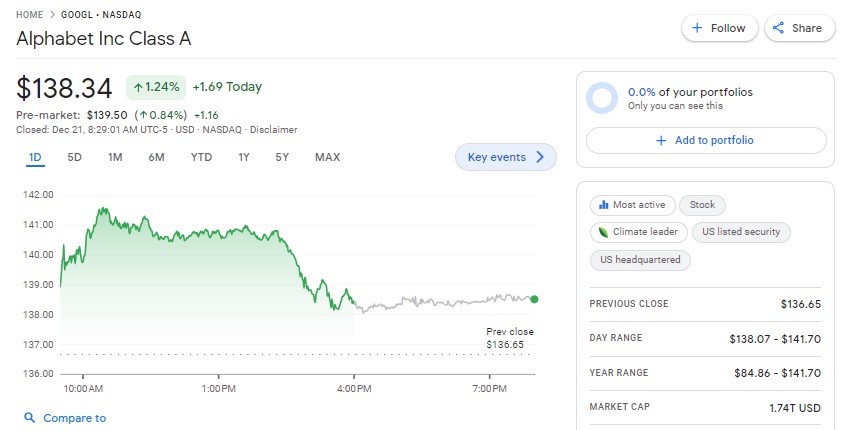This screenshot has height=430, width=856.
Task: Open the Disclaimer link
Action: [273, 129]
